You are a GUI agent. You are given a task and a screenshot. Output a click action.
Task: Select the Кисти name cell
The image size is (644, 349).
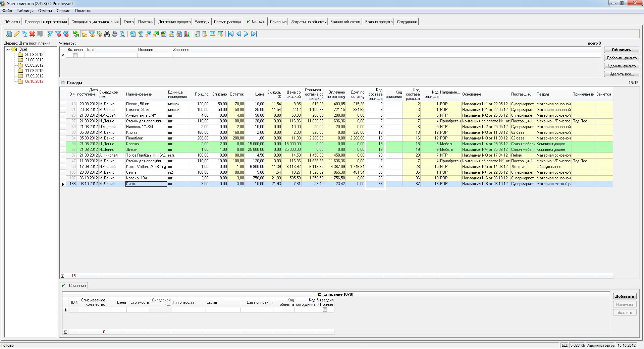[x=146, y=184]
